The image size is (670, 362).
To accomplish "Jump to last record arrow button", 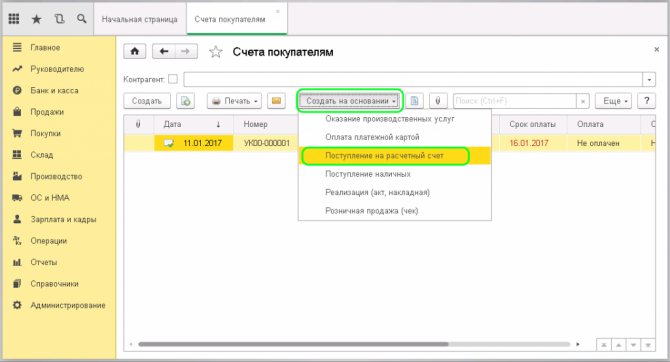I will tap(648, 345).
